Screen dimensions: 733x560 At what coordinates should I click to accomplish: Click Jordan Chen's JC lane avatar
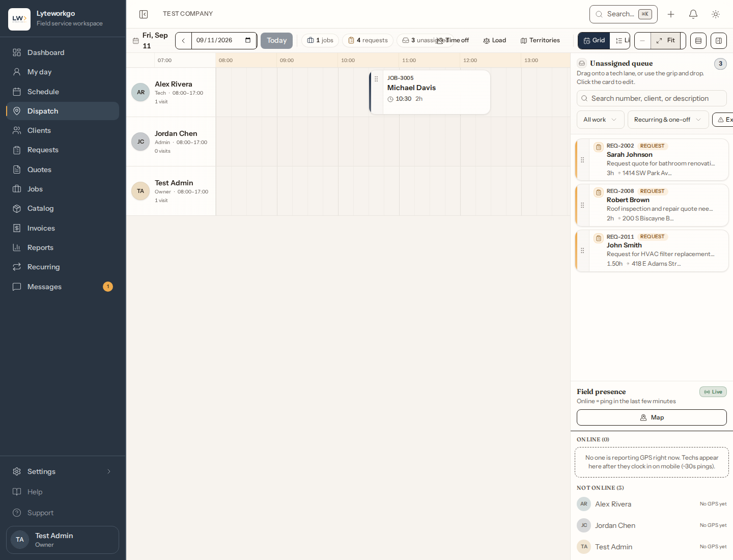(140, 142)
